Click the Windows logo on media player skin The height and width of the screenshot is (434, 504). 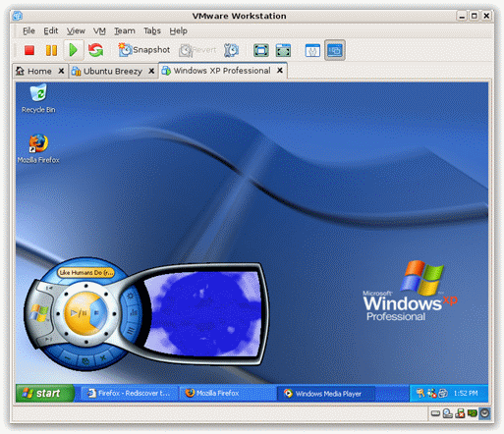click(38, 313)
